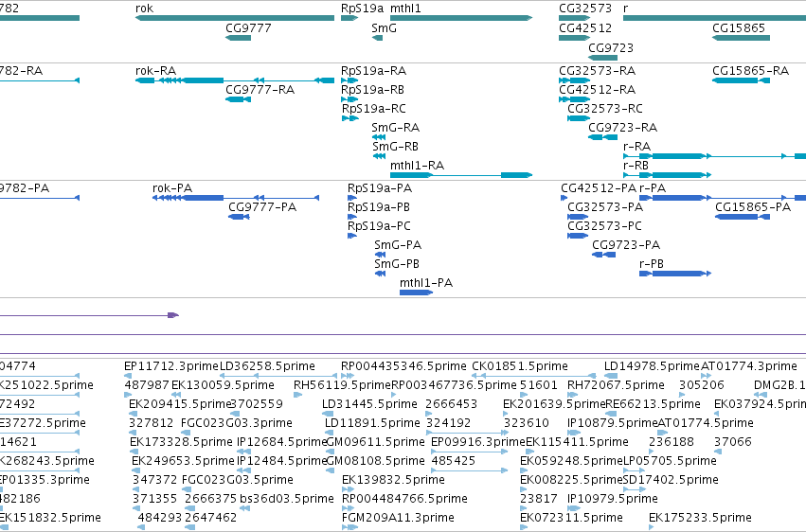
Task: Select the RH72067.5prime EST label
Action: tap(616, 385)
